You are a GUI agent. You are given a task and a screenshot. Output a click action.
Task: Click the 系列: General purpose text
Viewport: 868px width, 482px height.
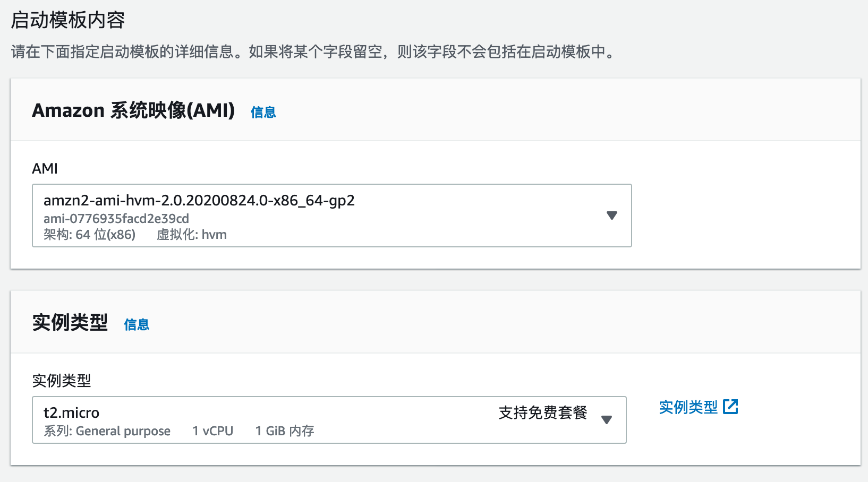click(x=107, y=431)
